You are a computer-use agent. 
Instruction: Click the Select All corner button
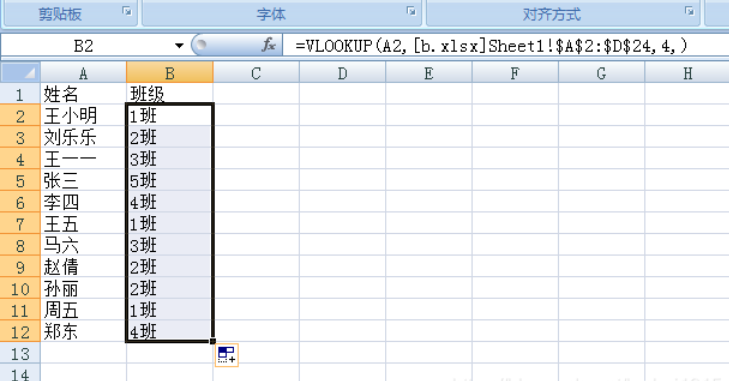point(20,72)
